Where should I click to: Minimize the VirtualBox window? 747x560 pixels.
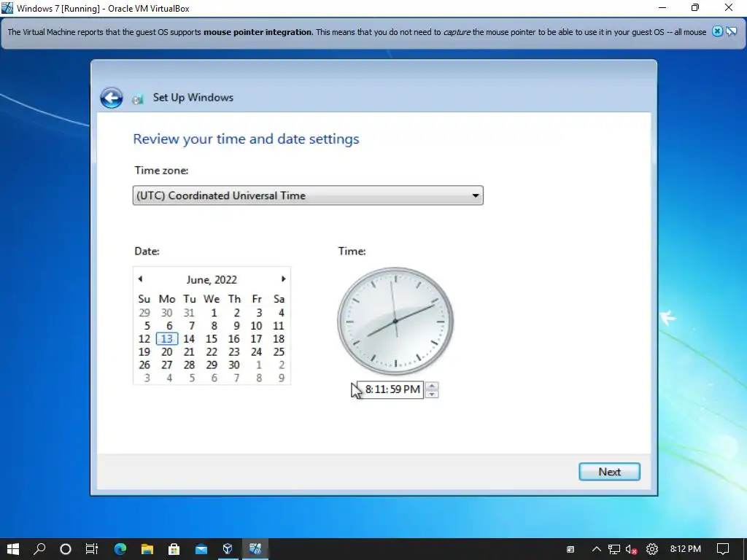tap(662, 8)
